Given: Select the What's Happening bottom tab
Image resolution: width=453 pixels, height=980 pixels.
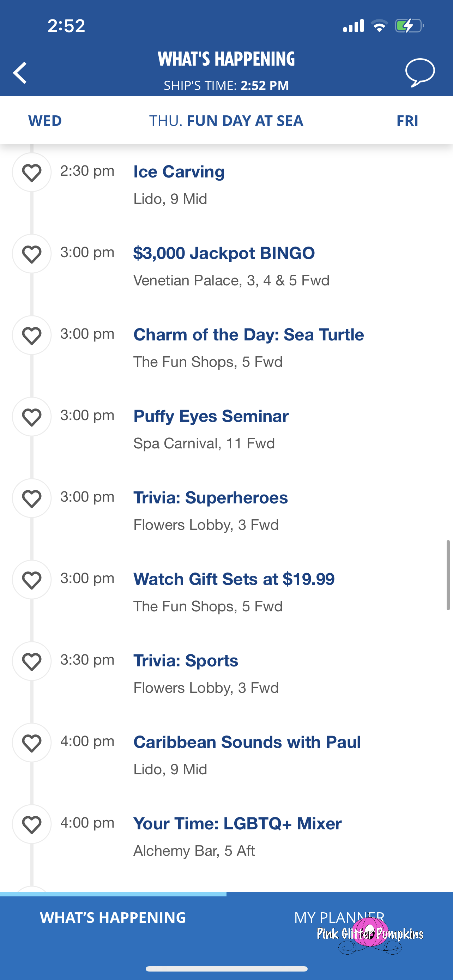Looking at the screenshot, I should click(x=113, y=918).
